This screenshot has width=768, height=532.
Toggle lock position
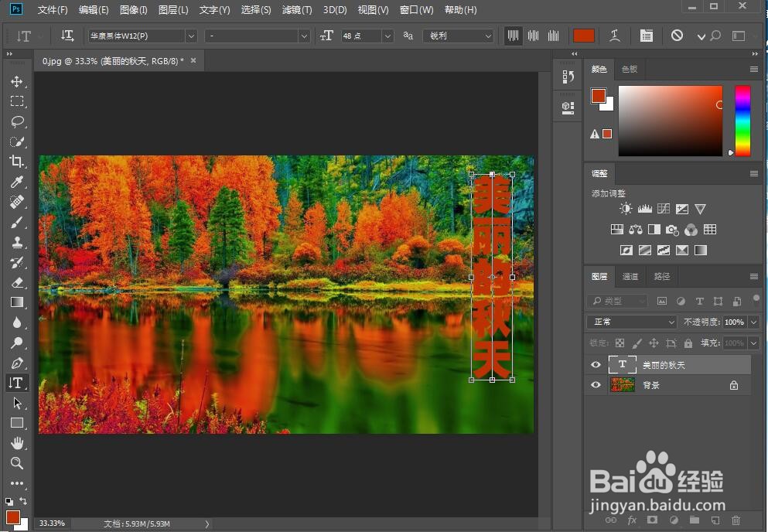(654, 343)
